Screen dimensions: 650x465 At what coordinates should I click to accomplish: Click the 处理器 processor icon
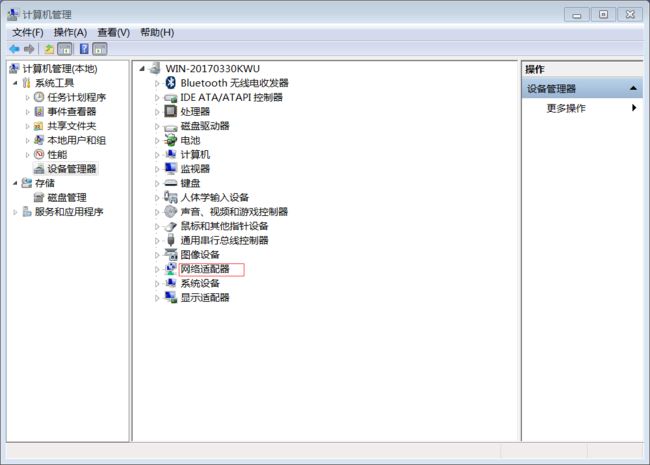(170, 111)
